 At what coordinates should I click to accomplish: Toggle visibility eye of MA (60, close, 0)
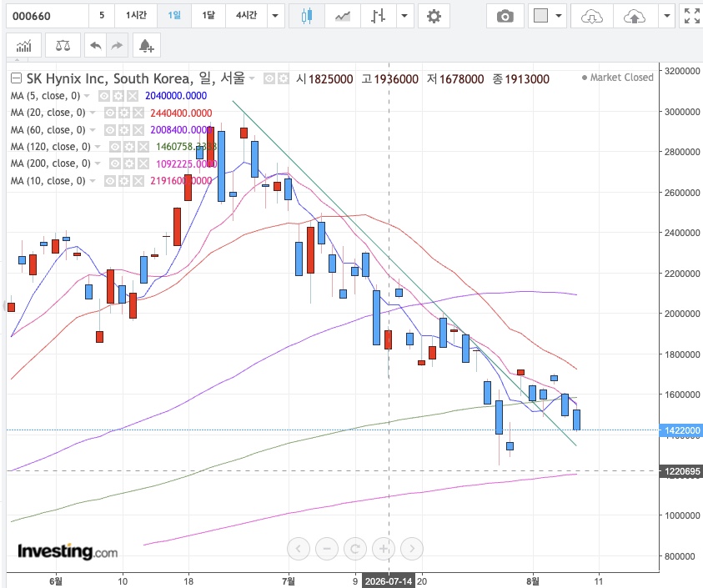click(110, 130)
